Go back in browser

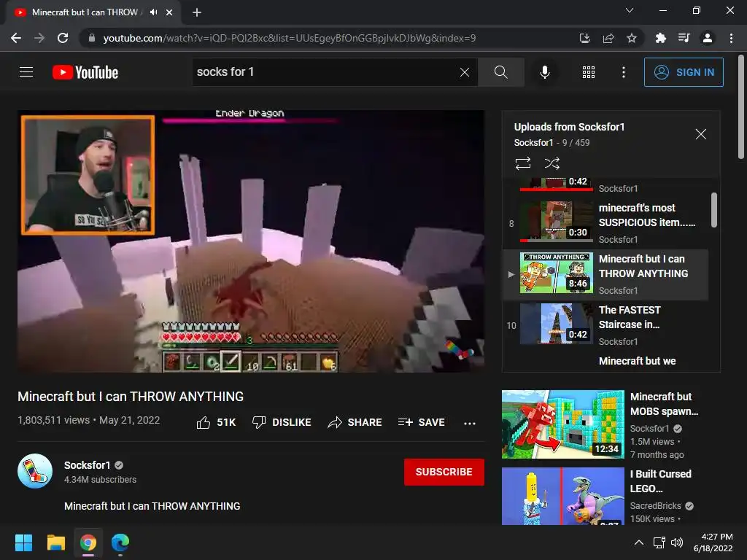(16, 38)
